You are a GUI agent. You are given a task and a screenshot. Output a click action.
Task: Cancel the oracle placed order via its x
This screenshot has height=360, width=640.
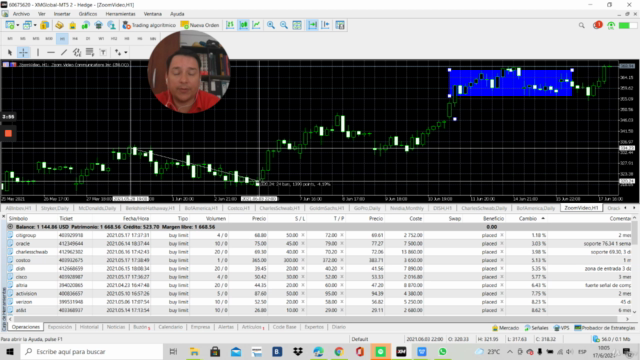click(x=502, y=244)
